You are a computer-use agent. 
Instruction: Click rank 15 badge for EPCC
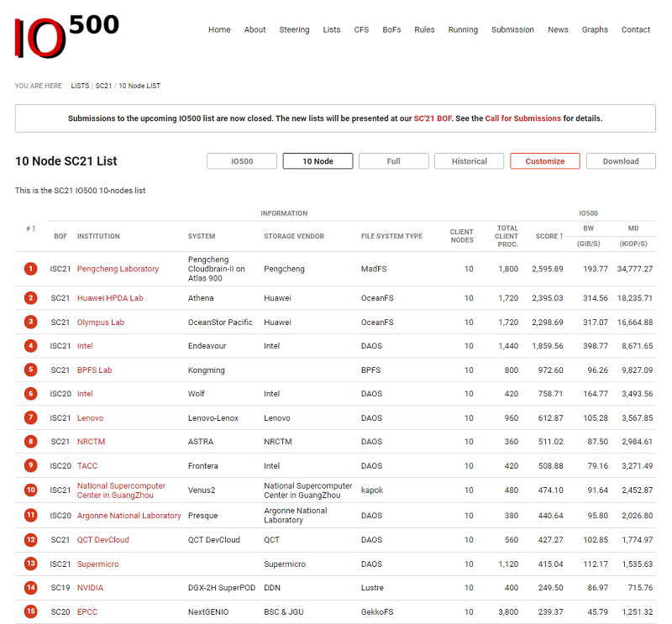coord(30,611)
